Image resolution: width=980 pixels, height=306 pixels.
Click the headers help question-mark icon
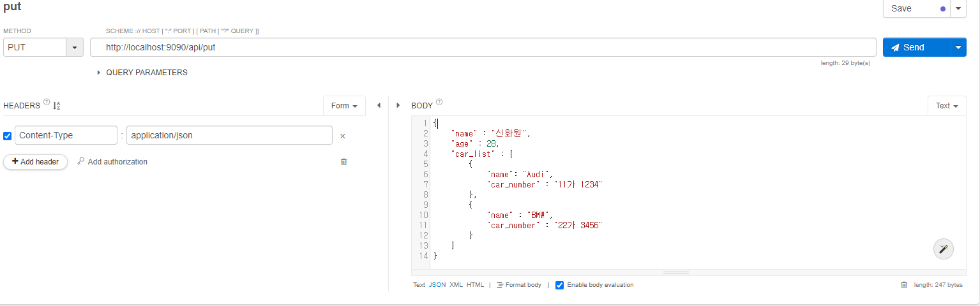(46, 102)
